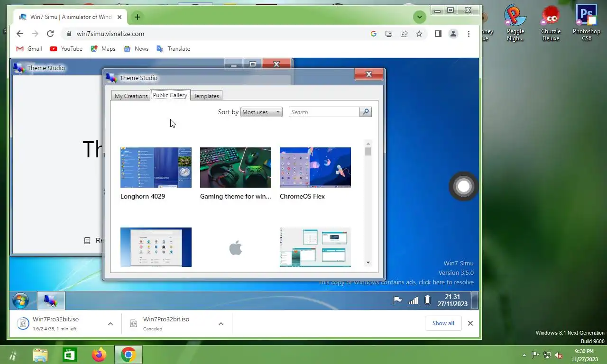This screenshot has height=364, width=607.
Task: Click the white circular floating button
Action: 464,186
